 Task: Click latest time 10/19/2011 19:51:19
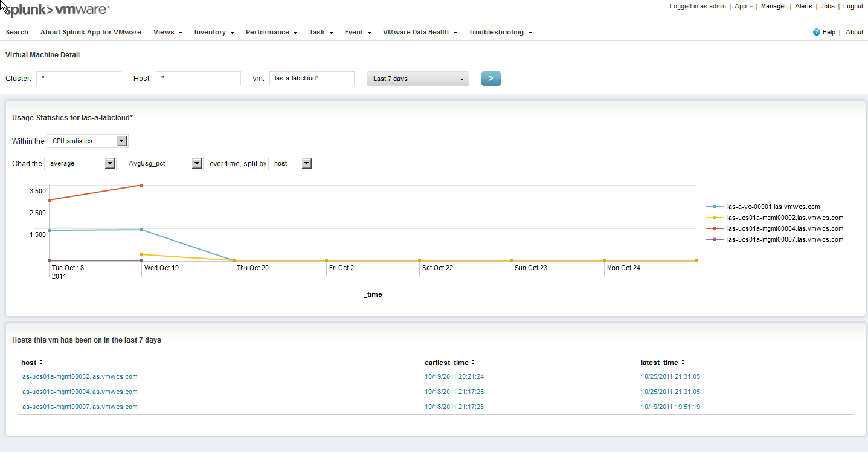(670, 407)
